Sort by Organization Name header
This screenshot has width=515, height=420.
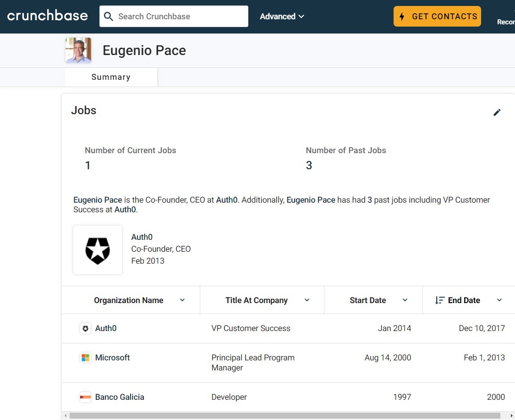click(128, 300)
